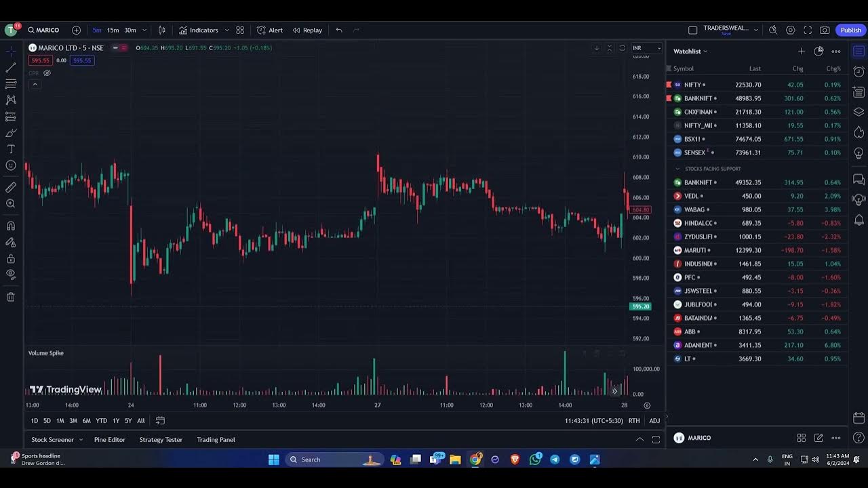The image size is (868, 488).
Task: Enter fullscreen mode
Action: point(808,30)
